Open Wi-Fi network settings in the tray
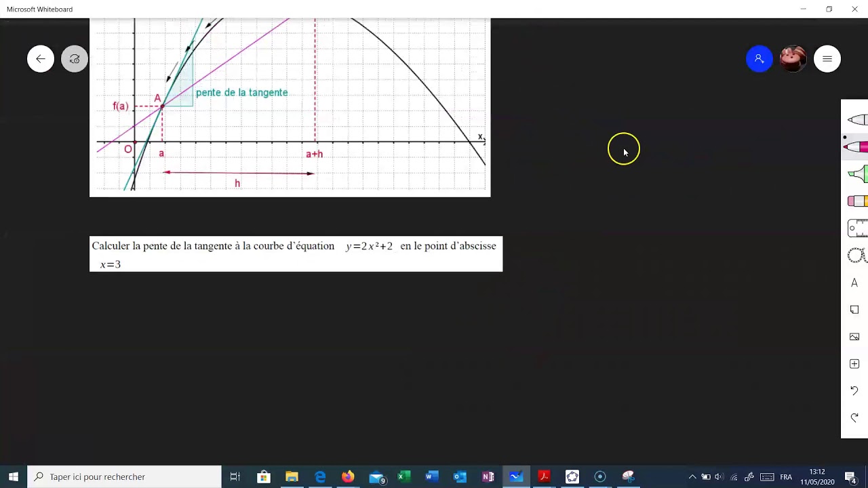868x488 pixels. point(734,476)
